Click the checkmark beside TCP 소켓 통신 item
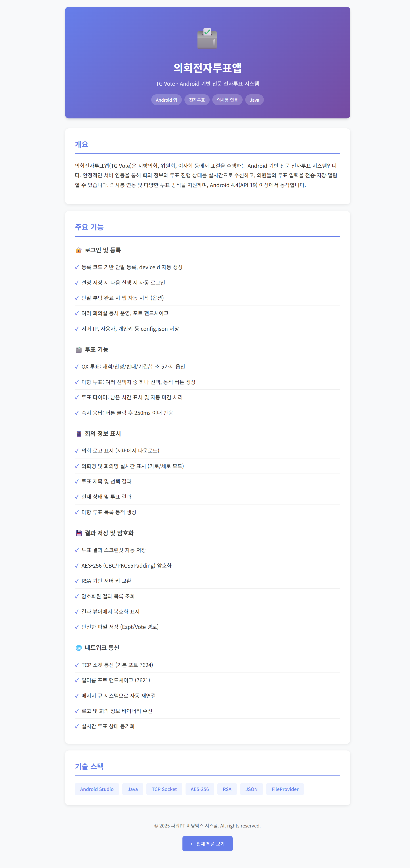 (x=77, y=665)
